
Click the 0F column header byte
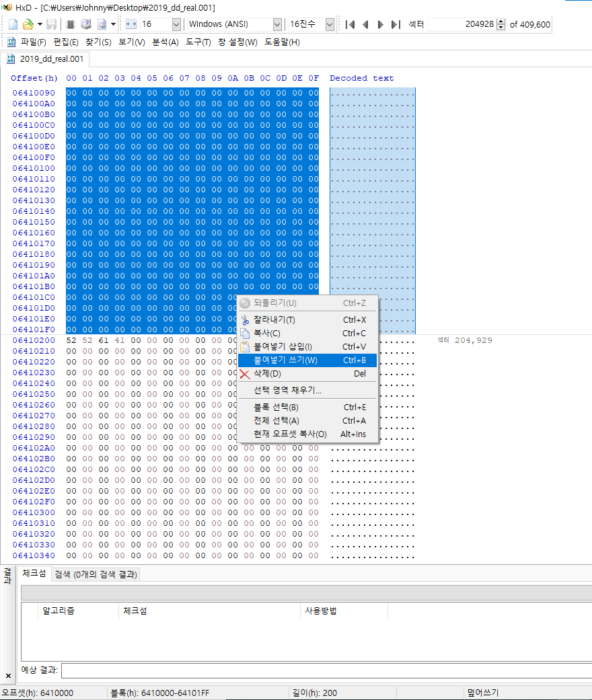[313, 78]
